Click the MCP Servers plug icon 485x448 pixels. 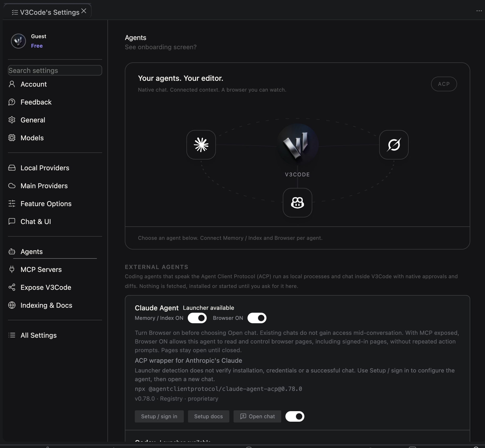tap(12, 270)
